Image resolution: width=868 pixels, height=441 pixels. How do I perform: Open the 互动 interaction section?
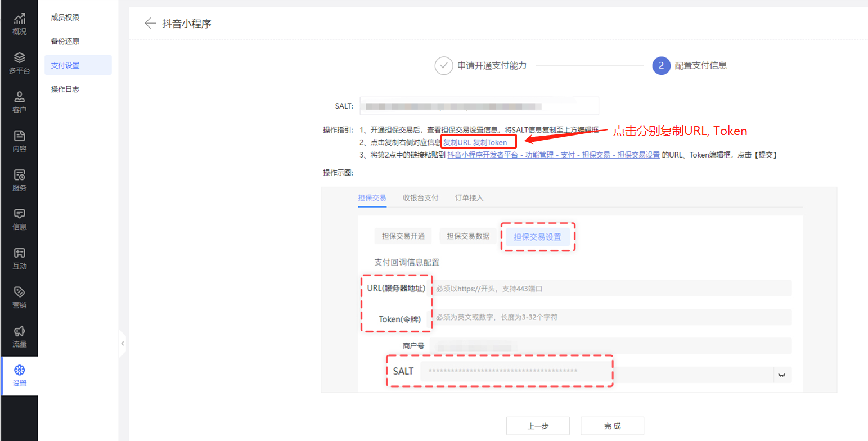tap(19, 259)
